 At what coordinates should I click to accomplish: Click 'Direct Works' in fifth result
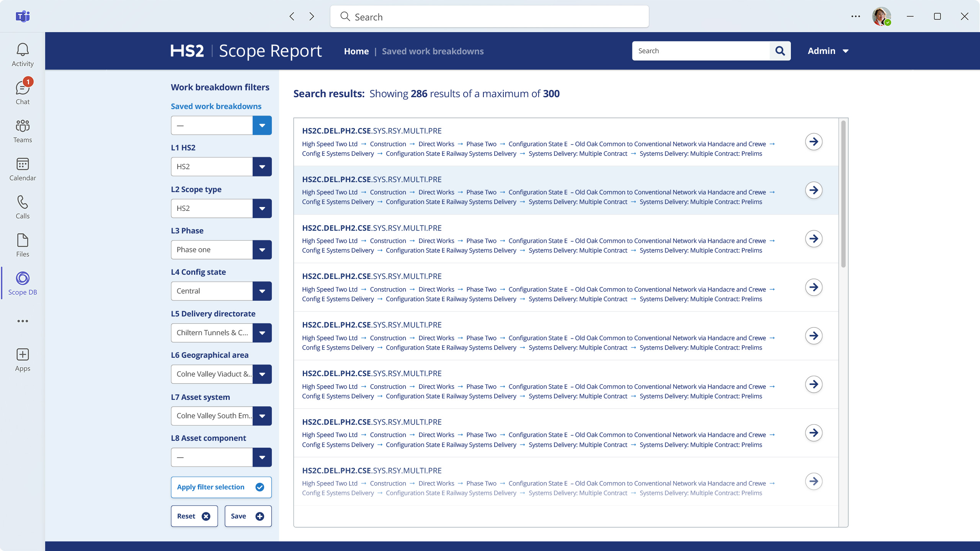tap(436, 338)
